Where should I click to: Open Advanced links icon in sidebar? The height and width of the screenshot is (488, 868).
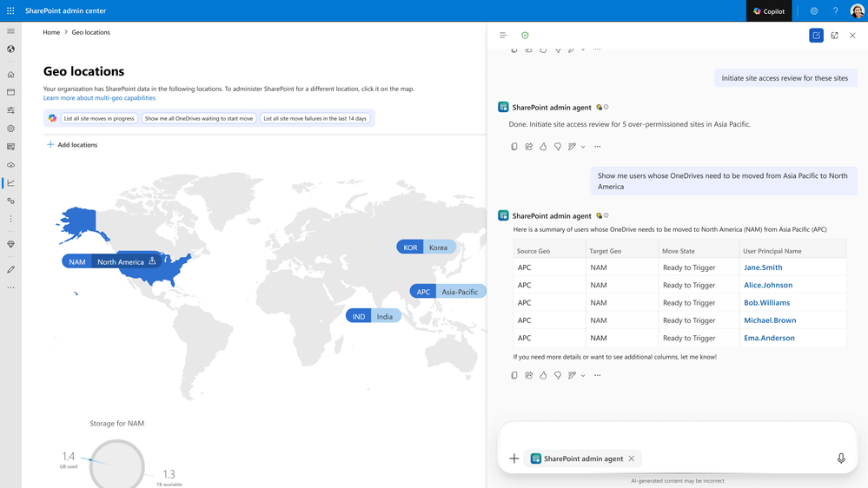click(x=10, y=201)
